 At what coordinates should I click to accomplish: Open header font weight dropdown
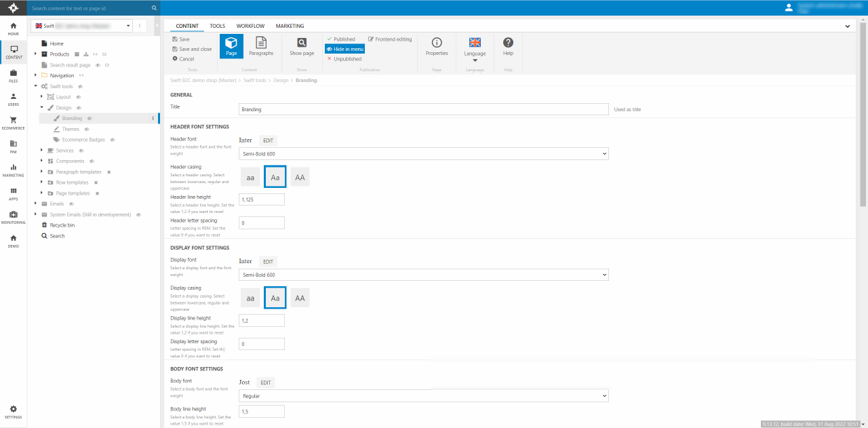[x=424, y=154]
